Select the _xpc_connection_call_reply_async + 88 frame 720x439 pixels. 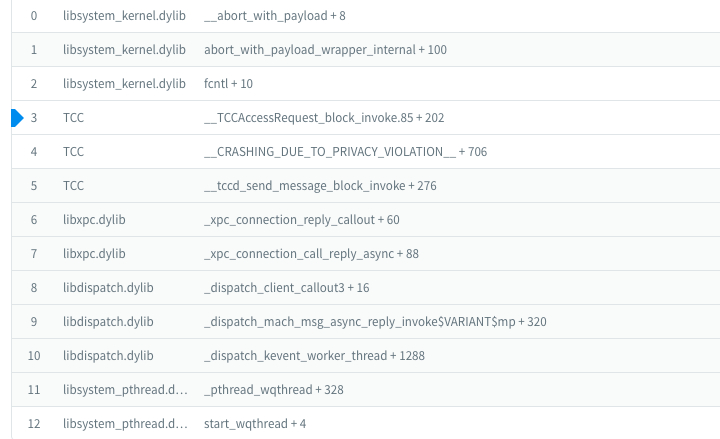click(x=311, y=254)
